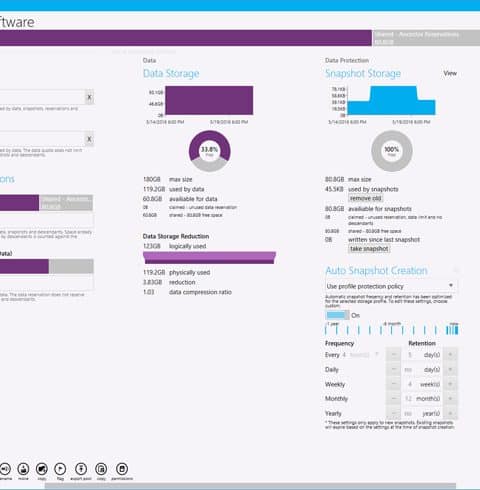Click the export pool icon
The width and height of the screenshot is (480, 490).
pyautogui.click(x=81, y=469)
